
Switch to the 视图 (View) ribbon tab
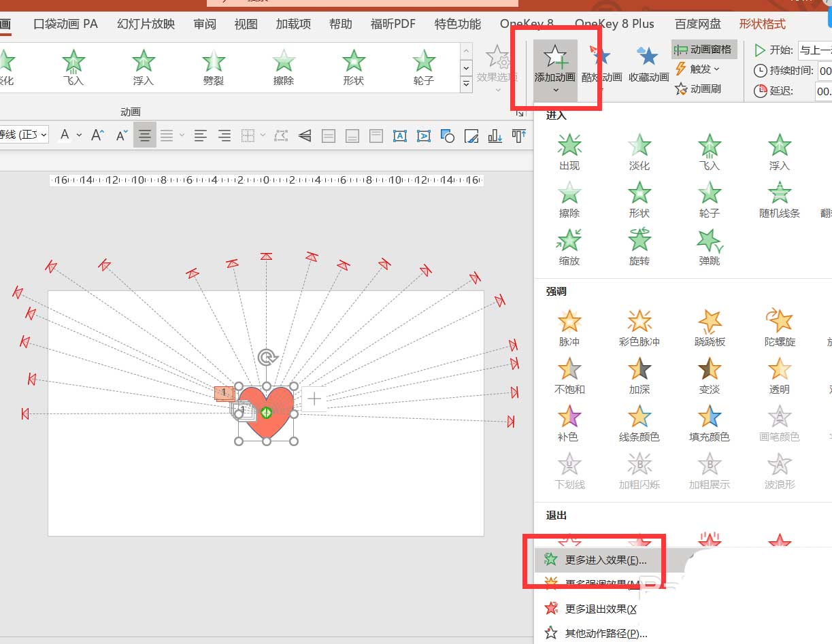coord(245,23)
